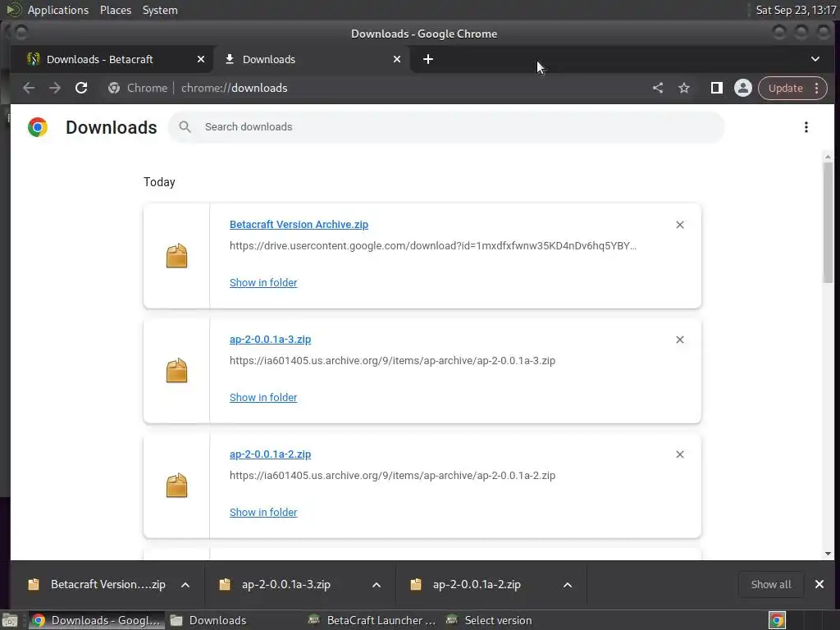This screenshot has height=630, width=840.
Task: Bookmark this page with the star icon
Action: 684,88
